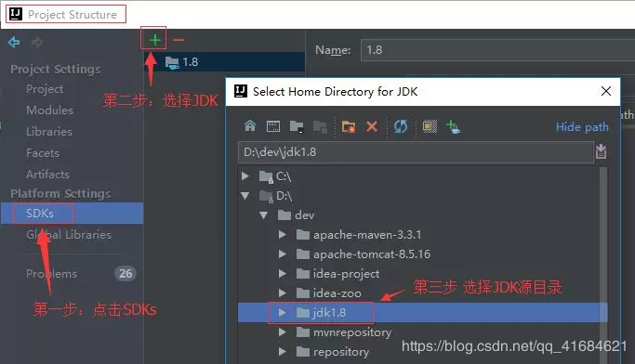Click the path field containing D:\dev\jdk1.8
The height and width of the screenshot is (364, 635).
click(416, 152)
